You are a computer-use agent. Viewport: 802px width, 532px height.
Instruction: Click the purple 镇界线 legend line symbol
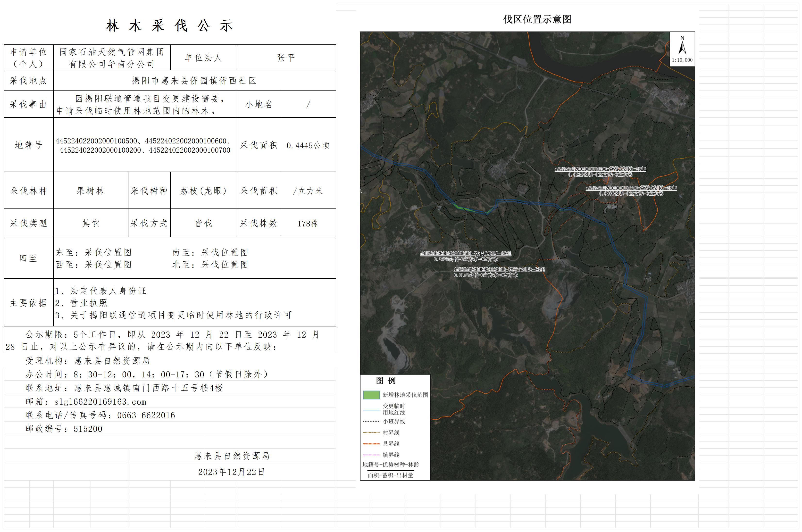(x=371, y=455)
